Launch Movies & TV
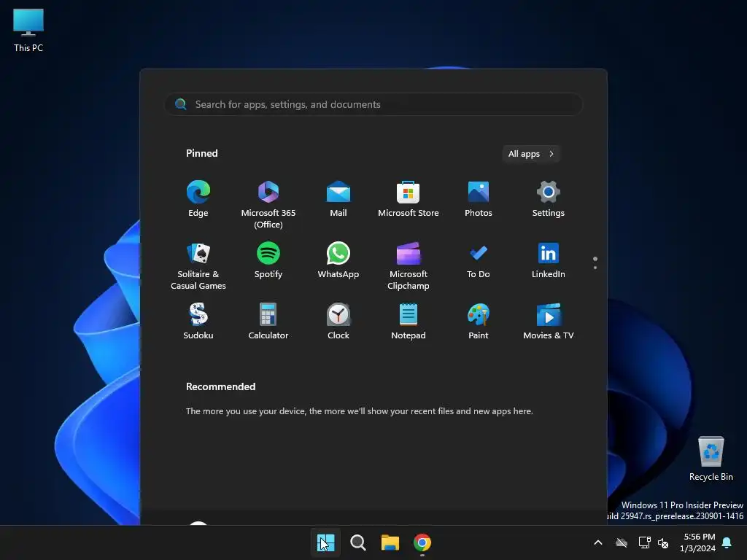Screen dimensions: 747x560 pyautogui.click(x=549, y=322)
